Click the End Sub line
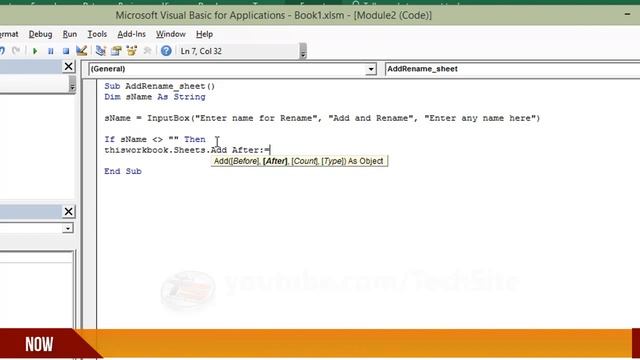This screenshot has width=640, height=360. [x=123, y=171]
